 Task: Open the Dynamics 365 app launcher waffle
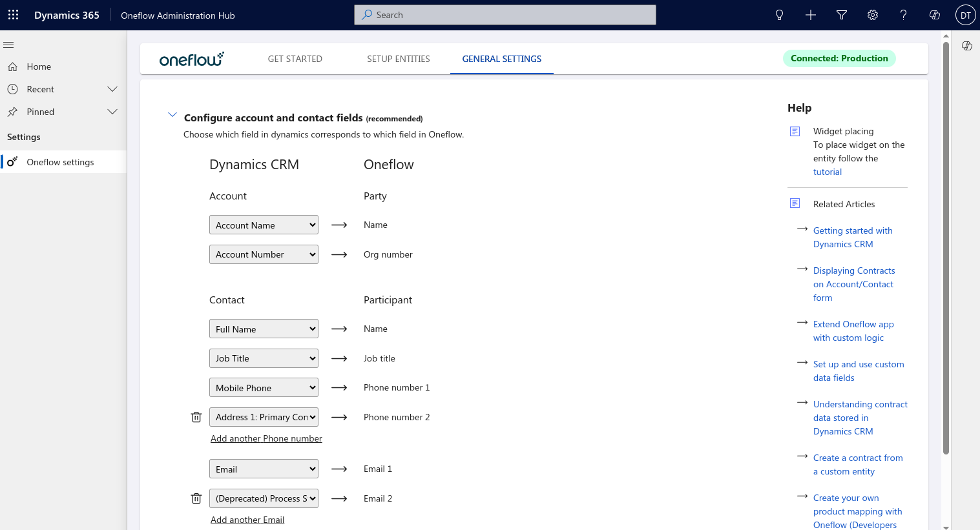pyautogui.click(x=13, y=15)
